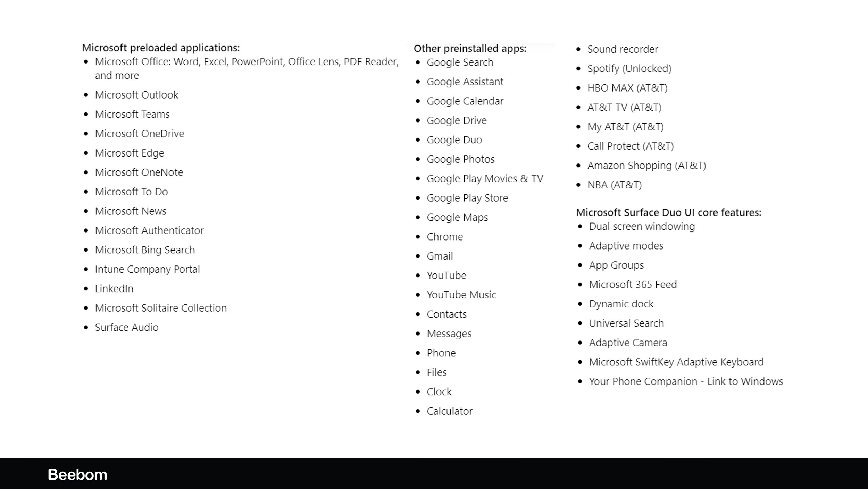Click App Groups menu entry

[x=616, y=264]
